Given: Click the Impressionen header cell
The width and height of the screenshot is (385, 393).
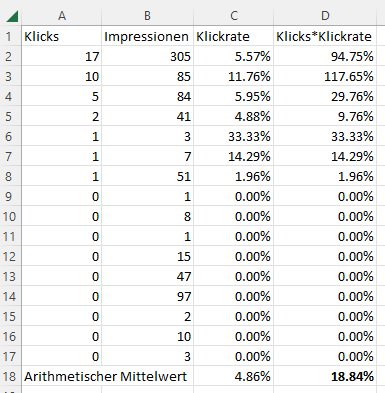Looking at the screenshot, I should pos(147,36).
